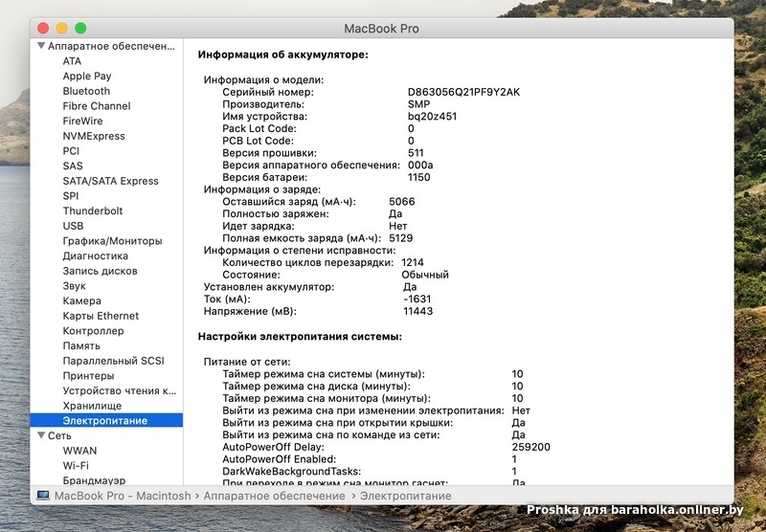Select Apple Pay in the sidebar

point(87,76)
